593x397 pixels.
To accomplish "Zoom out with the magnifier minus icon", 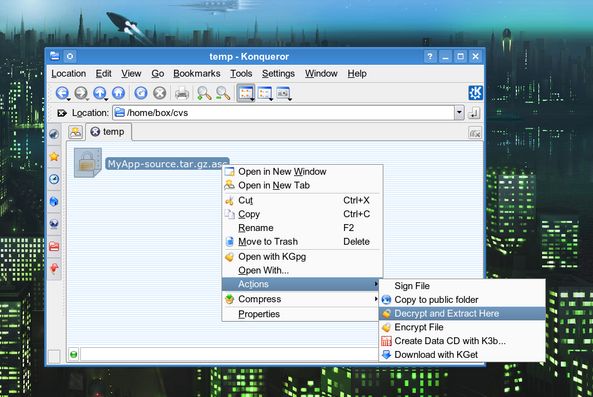I will 223,93.
